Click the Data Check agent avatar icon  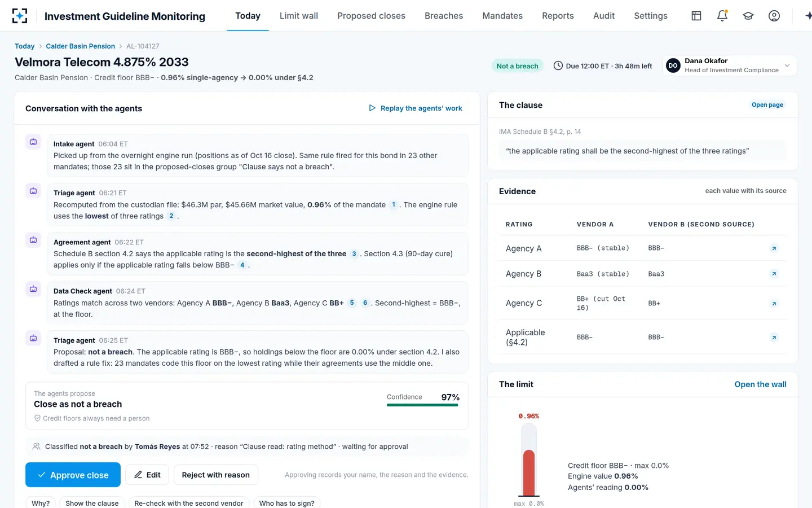pos(33,289)
